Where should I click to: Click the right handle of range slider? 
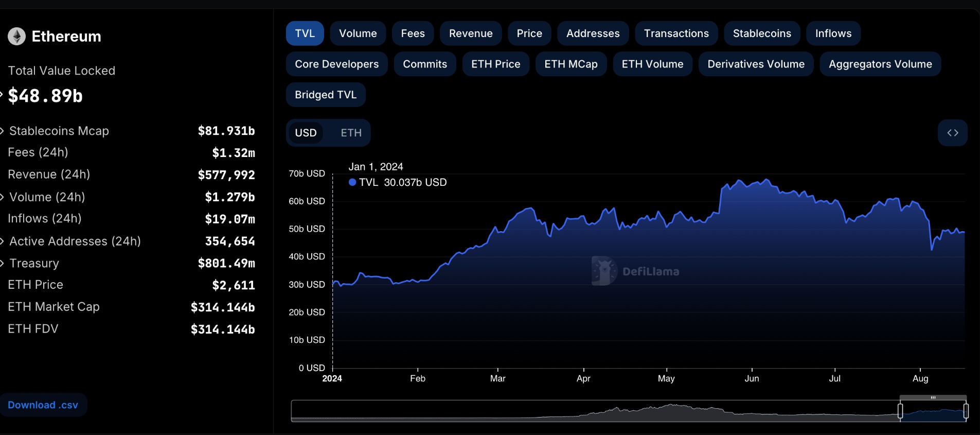click(966, 411)
